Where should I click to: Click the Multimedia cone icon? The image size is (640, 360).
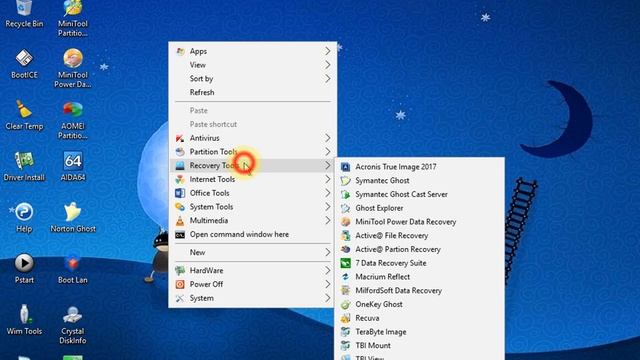[180, 220]
